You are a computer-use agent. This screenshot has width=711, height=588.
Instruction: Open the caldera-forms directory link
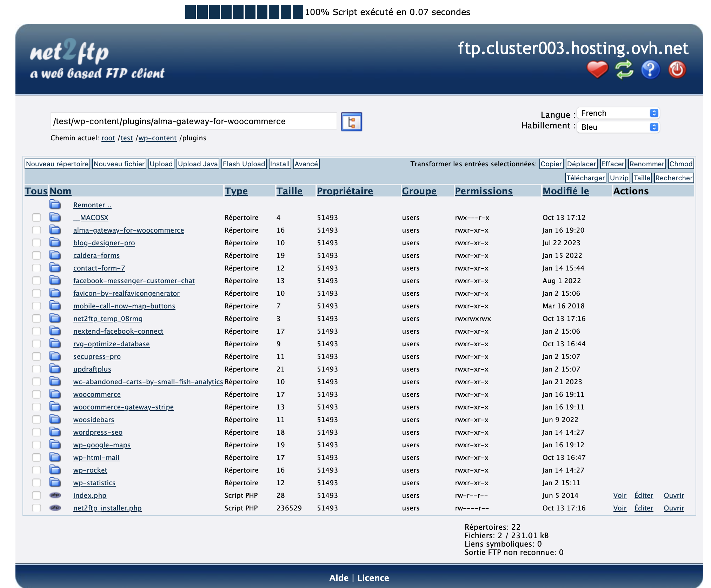click(x=97, y=255)
